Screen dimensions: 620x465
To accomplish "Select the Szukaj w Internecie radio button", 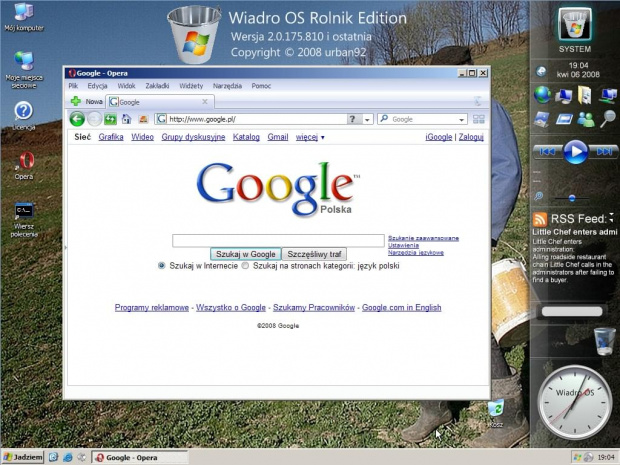I will (161, 265).
